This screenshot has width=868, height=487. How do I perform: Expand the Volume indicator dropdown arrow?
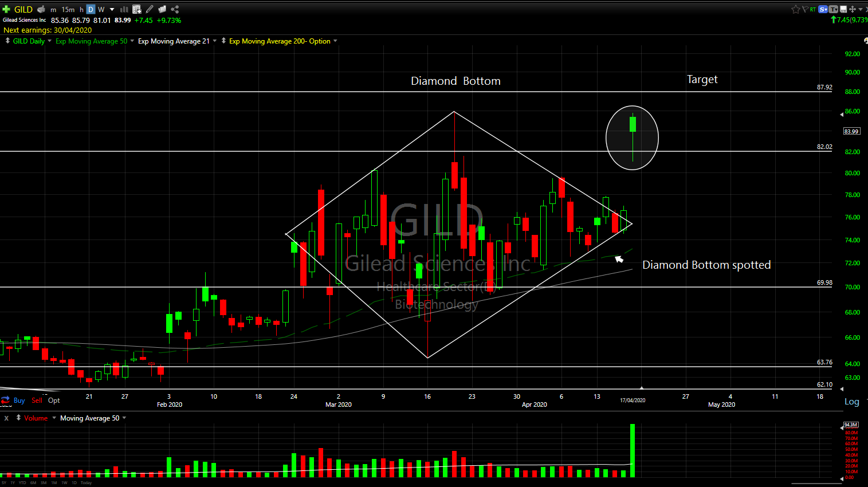pyautogui.click(x=54, y=418)
